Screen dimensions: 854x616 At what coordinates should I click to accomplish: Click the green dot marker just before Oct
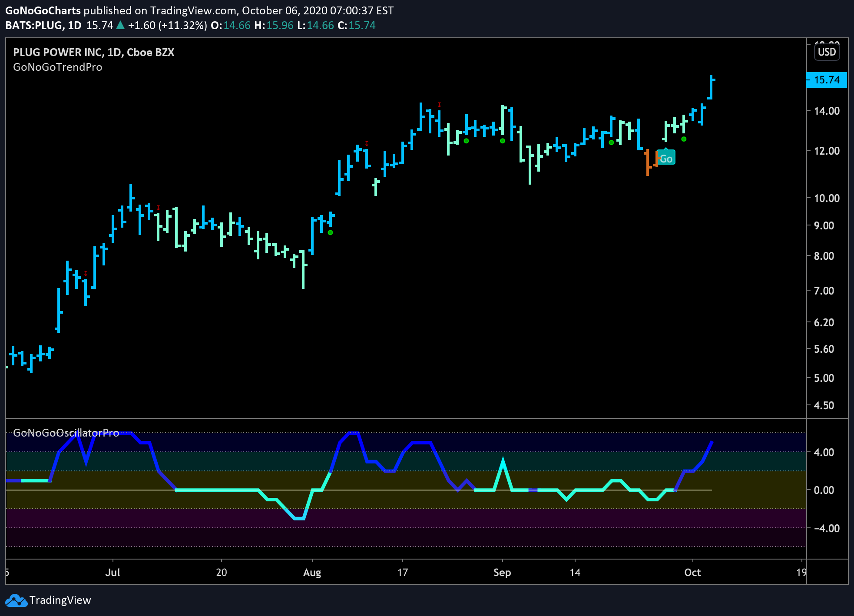684,139
